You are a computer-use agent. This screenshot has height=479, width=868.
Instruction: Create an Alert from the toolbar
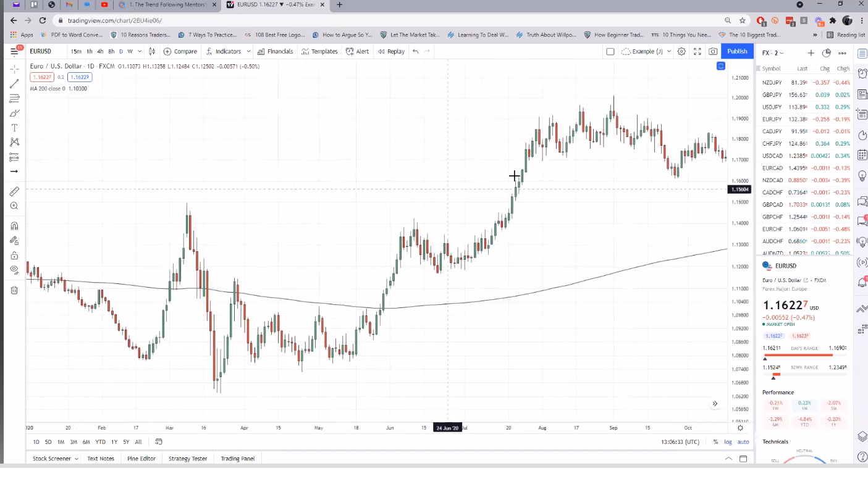pyautogui.click(x=358, y=51)
